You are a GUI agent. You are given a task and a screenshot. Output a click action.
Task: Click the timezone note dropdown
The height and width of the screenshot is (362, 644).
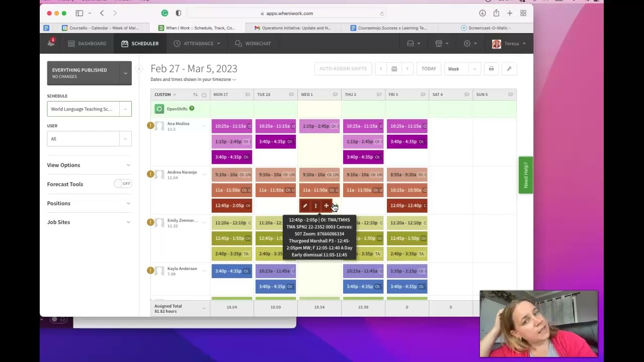(x=193, y=79)
